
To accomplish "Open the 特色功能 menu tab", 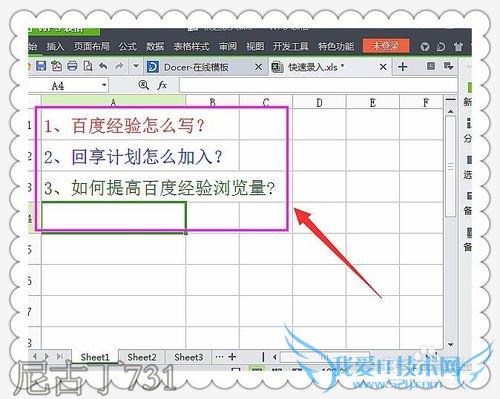I will click(336, 46).
